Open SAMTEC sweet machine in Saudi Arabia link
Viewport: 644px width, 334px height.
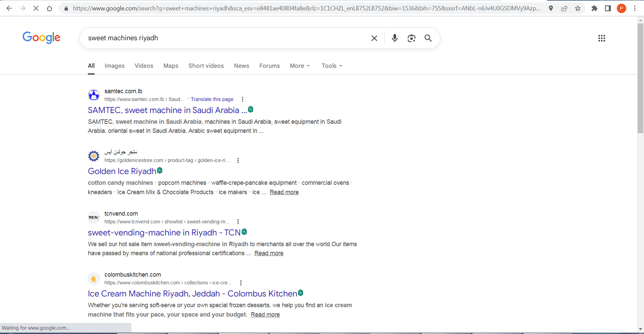click(167, 110)
